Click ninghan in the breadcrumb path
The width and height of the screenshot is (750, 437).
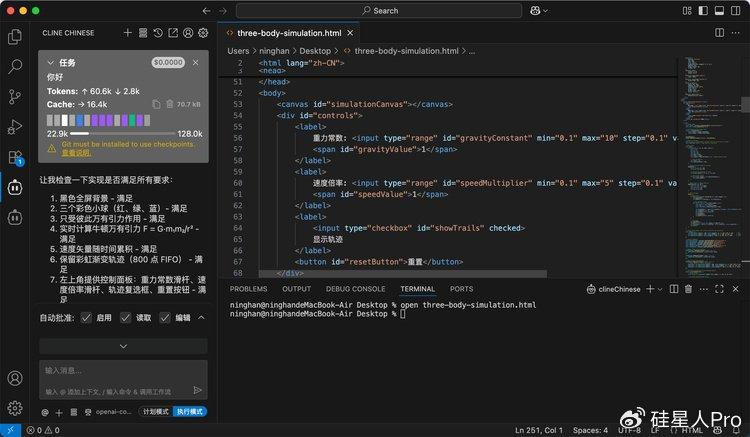274,51
